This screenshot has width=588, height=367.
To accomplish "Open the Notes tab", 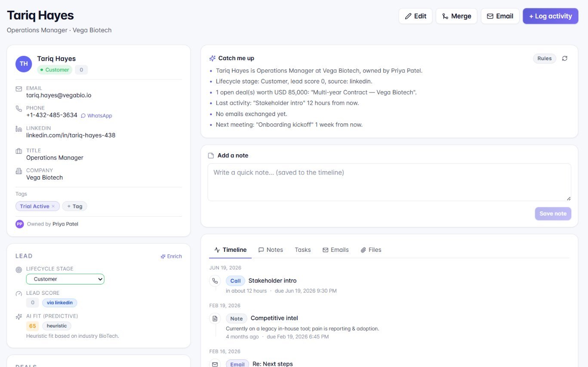I will click(x=271, y=250).
